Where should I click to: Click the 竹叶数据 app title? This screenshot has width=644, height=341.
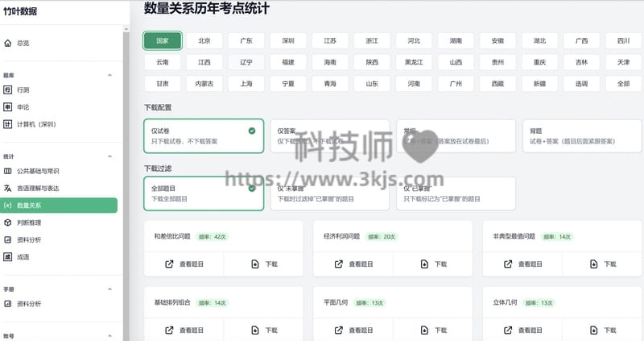click(20, 11)
